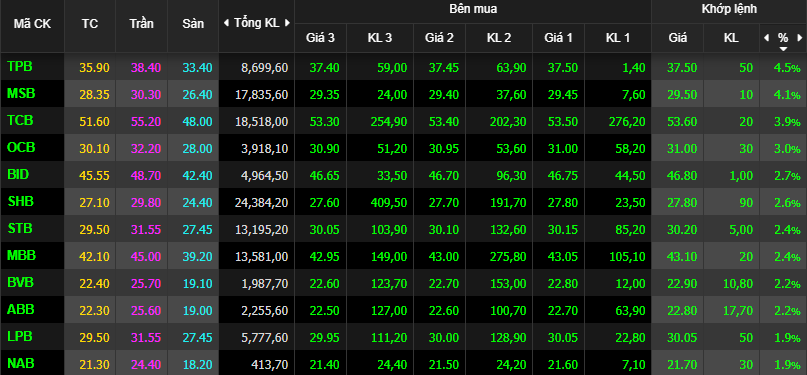Viewport: 807px width, 375px height.
Task: Click MSB percent change 4.1%
Action: [x=787, y=95]
